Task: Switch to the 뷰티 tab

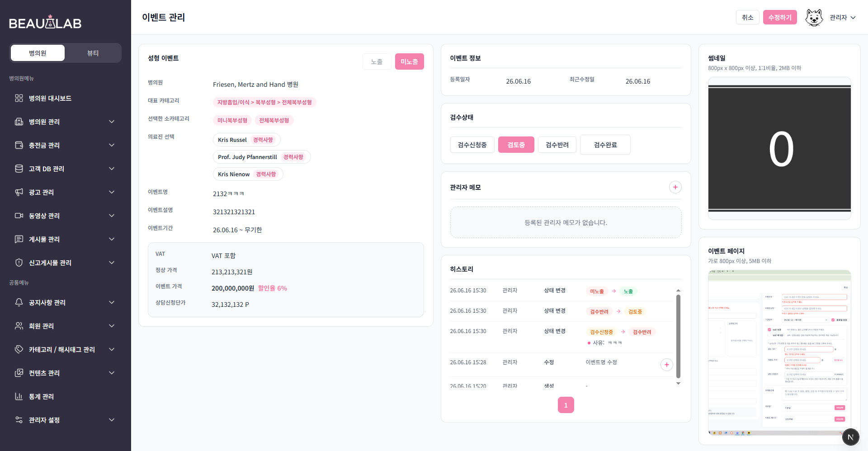Action: 93,53
